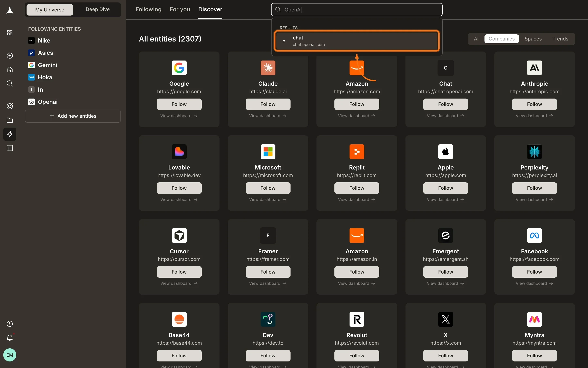View dashboard for Microsoft

268,200
